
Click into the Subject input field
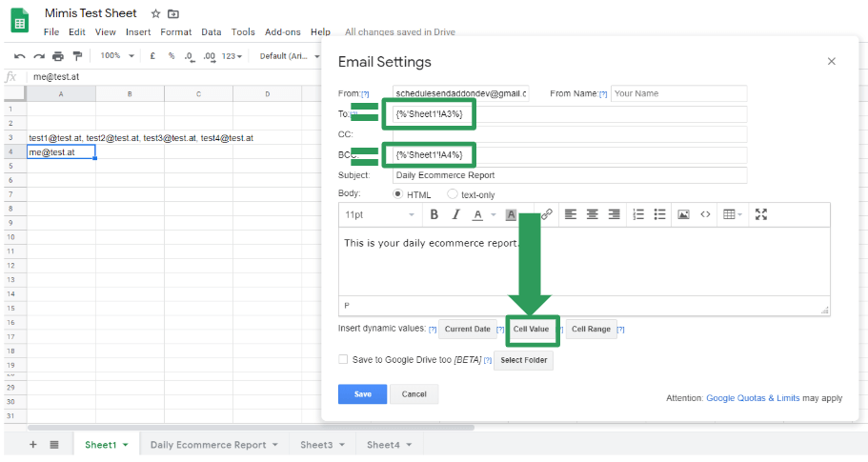(x=569, y=175)
